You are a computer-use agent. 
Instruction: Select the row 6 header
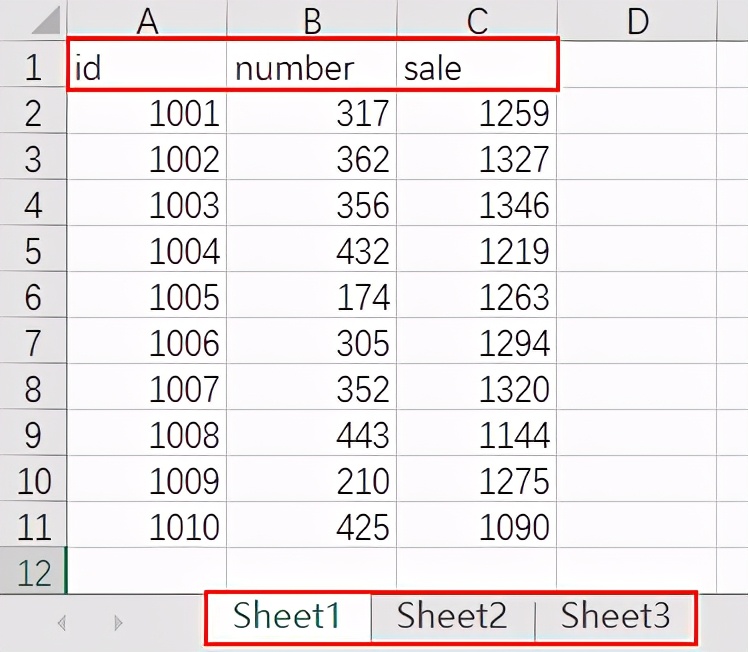point(33,297)
